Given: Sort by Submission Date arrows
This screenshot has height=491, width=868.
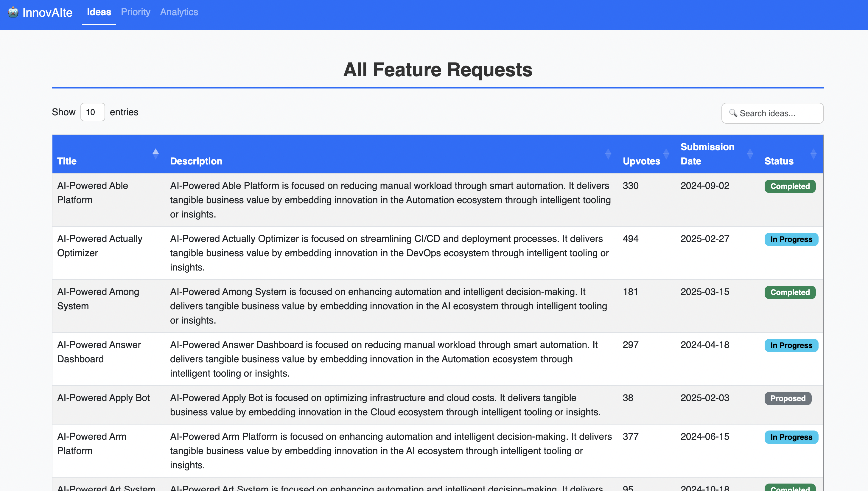Looking at the screenshot, I should coord(750,154).
